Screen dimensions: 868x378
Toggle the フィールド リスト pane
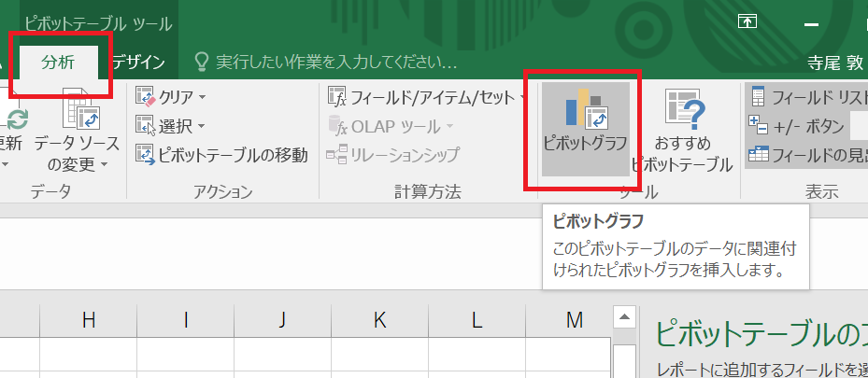click(807, 97)
